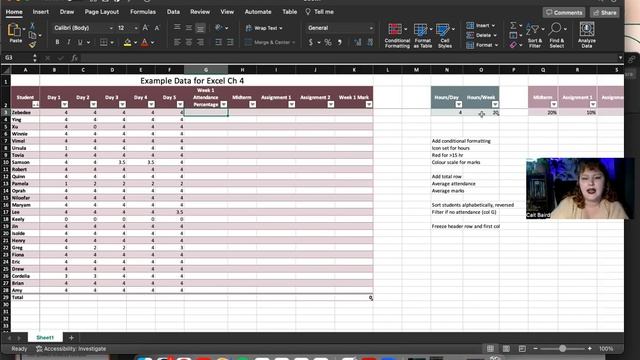Switch to Page Break Preview in status bar

coord(522,349)
